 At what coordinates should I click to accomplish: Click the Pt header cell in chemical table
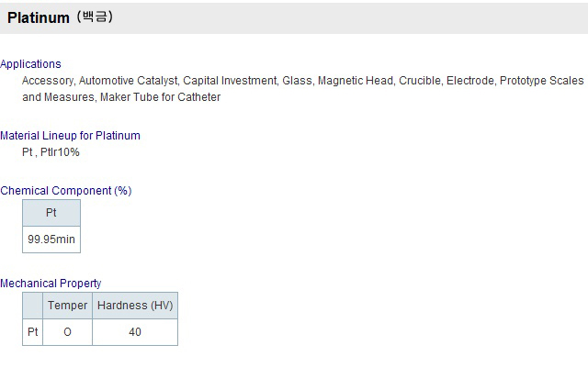click(x=51, y=213)
